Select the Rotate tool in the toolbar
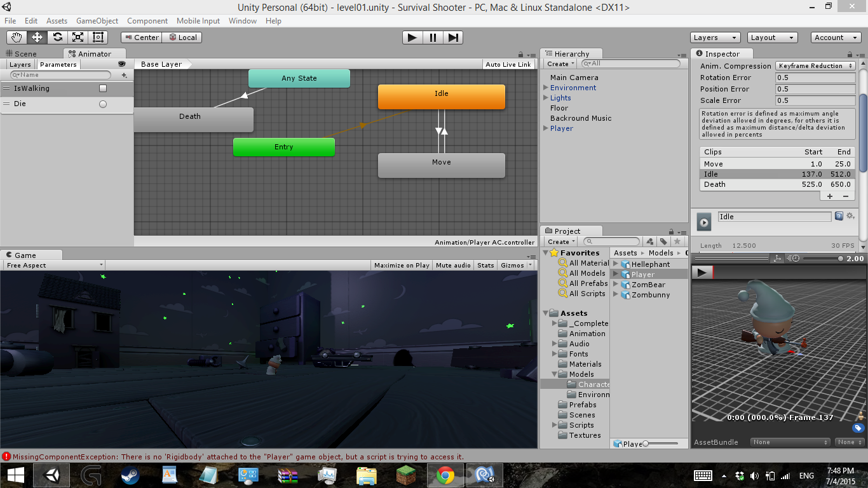868x488 pixels. (58, 37)
